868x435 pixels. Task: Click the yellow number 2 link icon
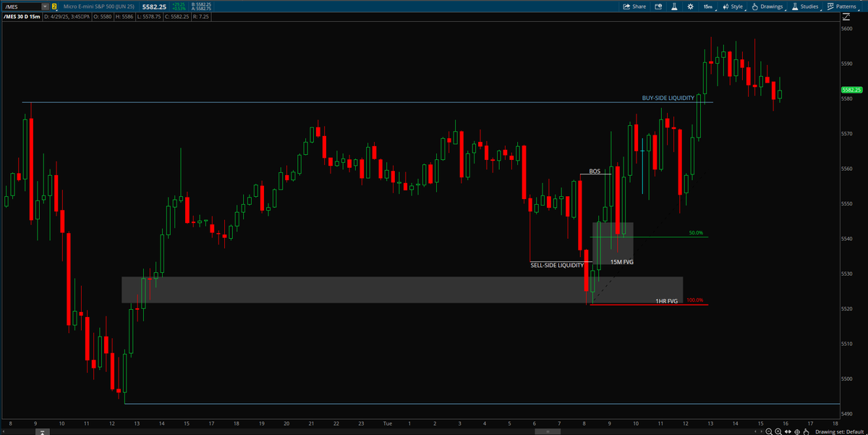[55, 7]
